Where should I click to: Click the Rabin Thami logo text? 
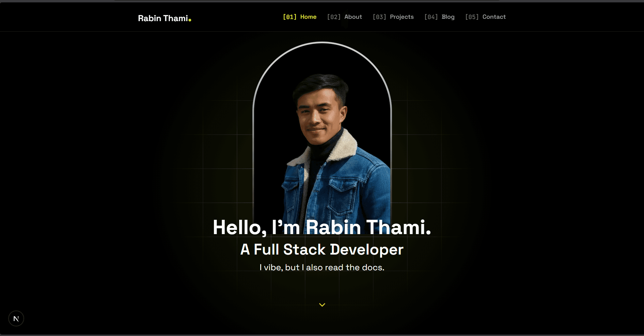pyautogui.click(x=163, y=18)
